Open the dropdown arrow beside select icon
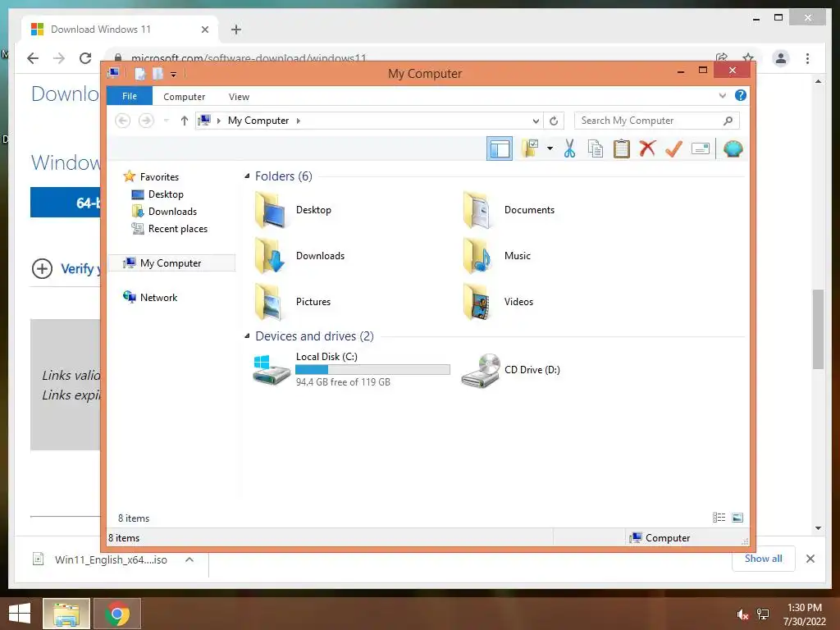Viewport: 840px width, 630px height. (x=550, y=148)
